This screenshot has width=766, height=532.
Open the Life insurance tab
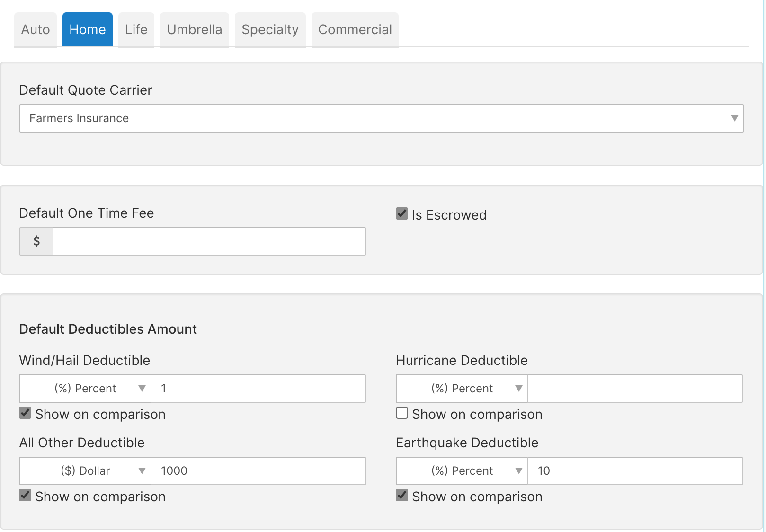136,29
